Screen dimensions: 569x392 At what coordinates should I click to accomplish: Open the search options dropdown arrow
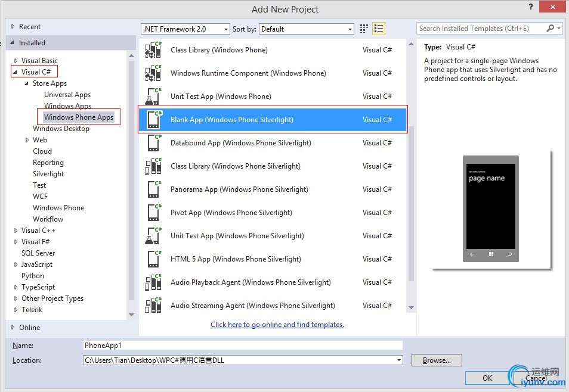pyautogui.click(x=559, y=28)
